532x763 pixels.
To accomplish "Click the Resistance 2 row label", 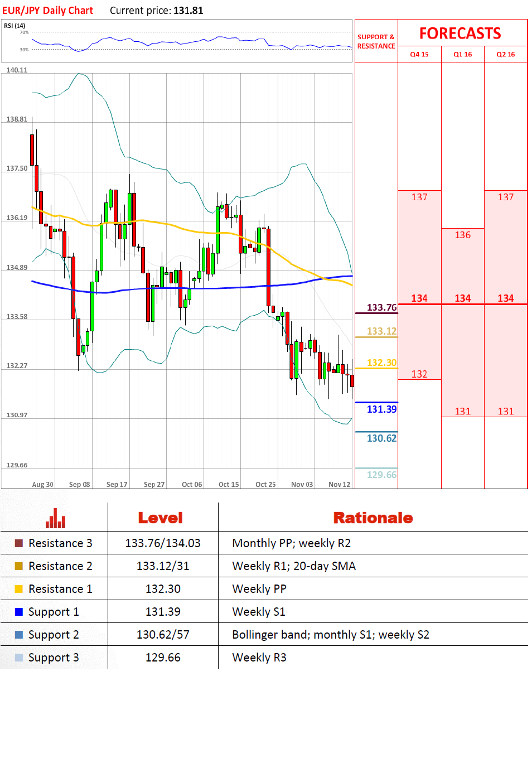I will [x=60, y=566].
